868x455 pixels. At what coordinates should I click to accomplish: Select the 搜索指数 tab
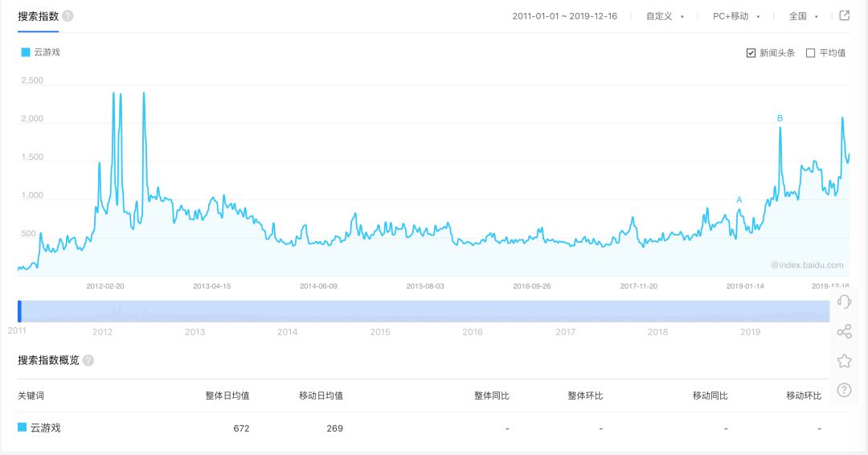click(39, 16)
